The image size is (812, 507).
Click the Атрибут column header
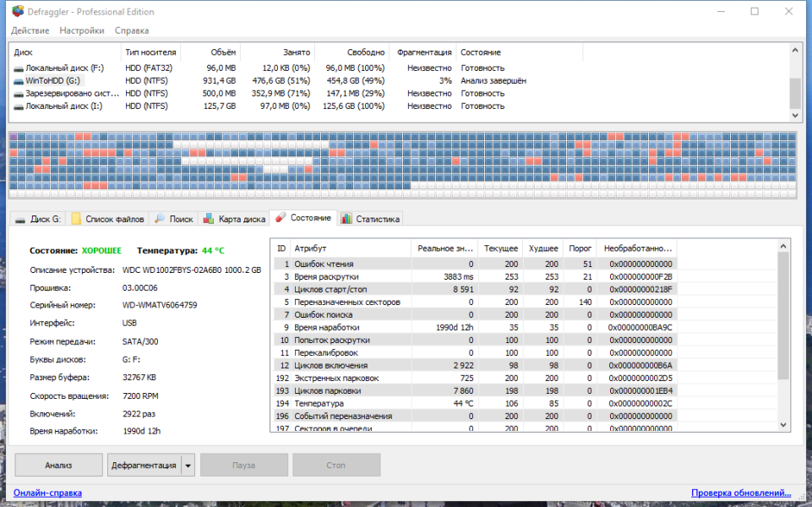[x=351, y=248]
